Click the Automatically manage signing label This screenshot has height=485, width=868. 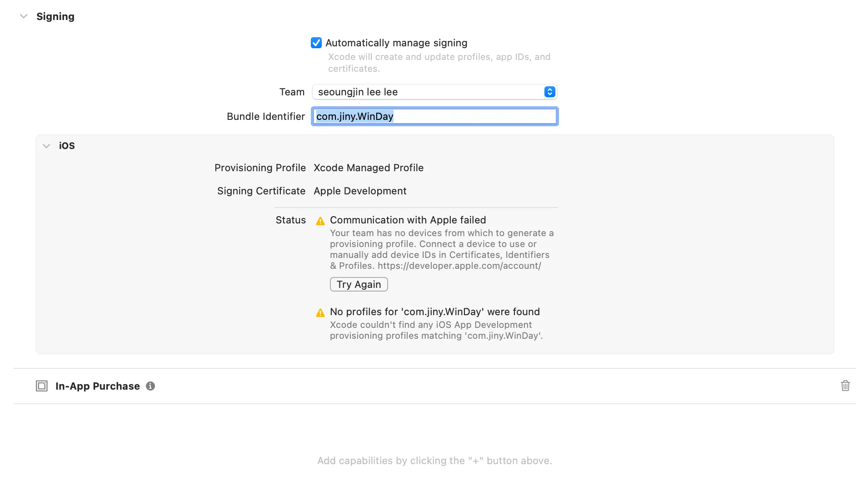[x=396, y=43]
